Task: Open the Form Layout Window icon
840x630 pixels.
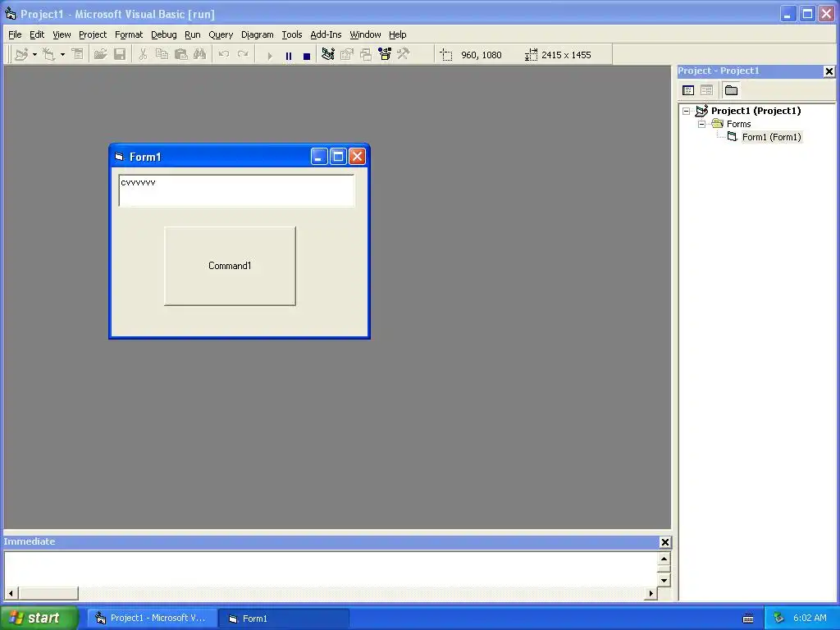Action: pyautogui.click(x=366, y=55)
